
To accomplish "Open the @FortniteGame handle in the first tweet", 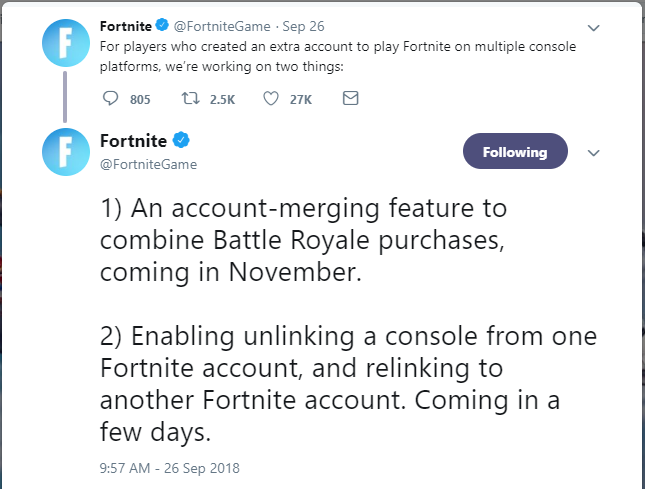I will 222,26.
